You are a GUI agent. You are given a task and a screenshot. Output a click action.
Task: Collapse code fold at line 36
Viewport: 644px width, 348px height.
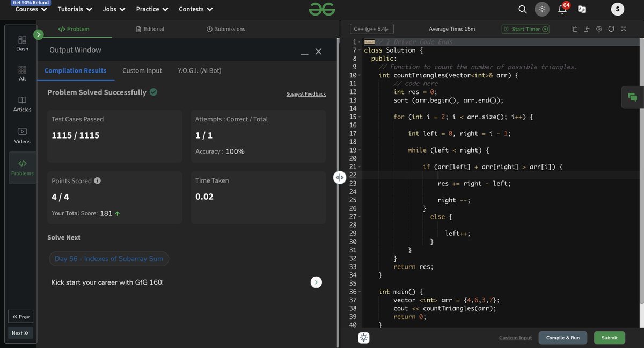360,292
